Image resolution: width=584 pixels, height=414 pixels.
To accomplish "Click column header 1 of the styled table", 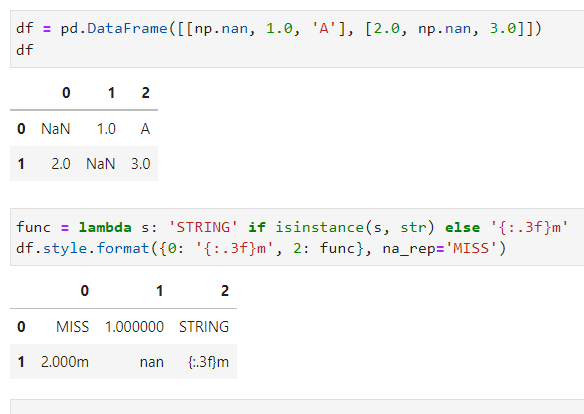I will (x=159, y=291).
